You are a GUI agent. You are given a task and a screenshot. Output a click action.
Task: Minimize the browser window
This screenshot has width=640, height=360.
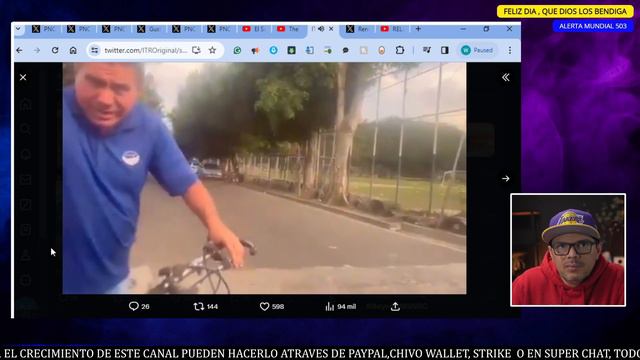click(x=463, y=29)
